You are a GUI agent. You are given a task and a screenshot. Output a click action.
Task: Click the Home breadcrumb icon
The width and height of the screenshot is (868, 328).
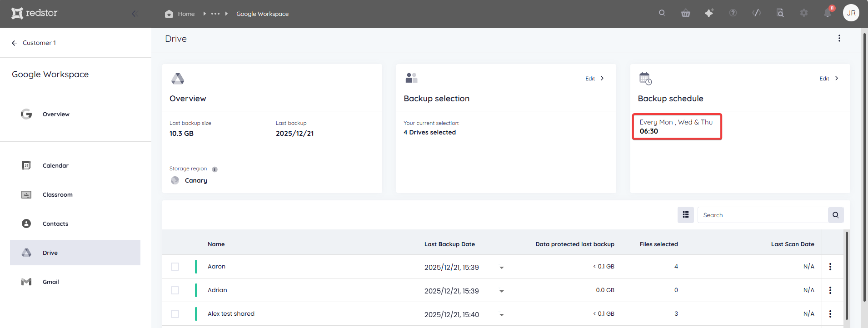coord(169,14)
